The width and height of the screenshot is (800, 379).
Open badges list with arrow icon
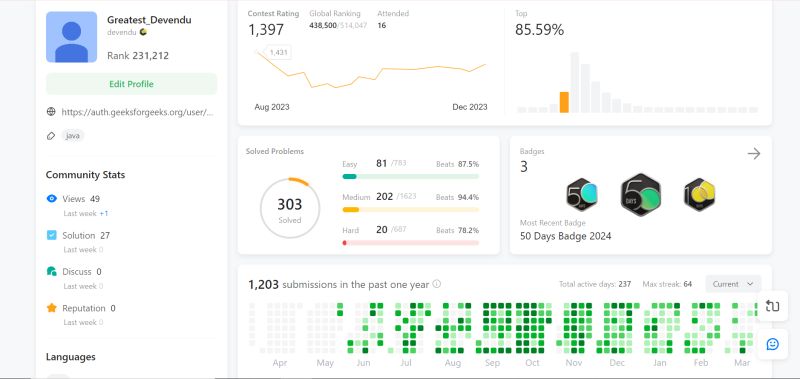[x=754, y=154]
